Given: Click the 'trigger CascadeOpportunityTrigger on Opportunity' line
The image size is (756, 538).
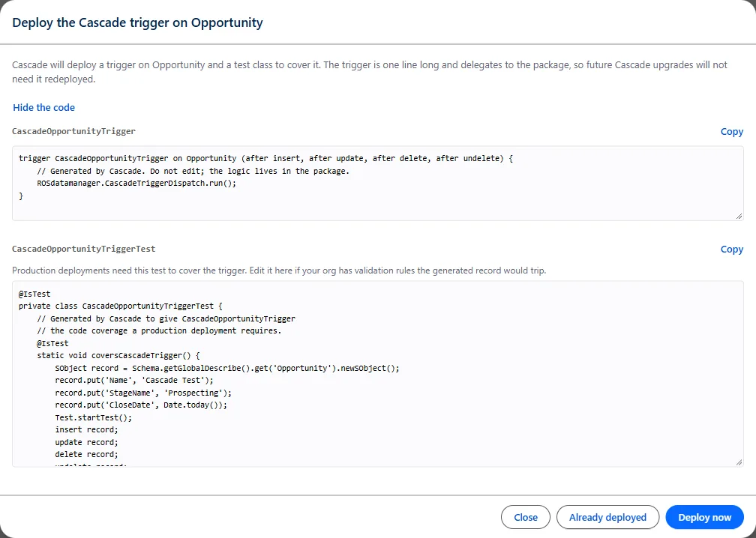Looking at the screenshot, I should coord(265,158).
